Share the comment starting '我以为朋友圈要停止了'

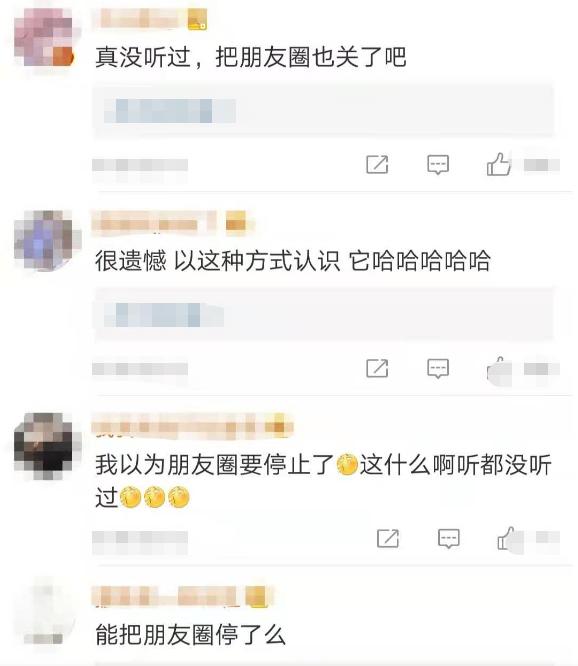[388, 539]
